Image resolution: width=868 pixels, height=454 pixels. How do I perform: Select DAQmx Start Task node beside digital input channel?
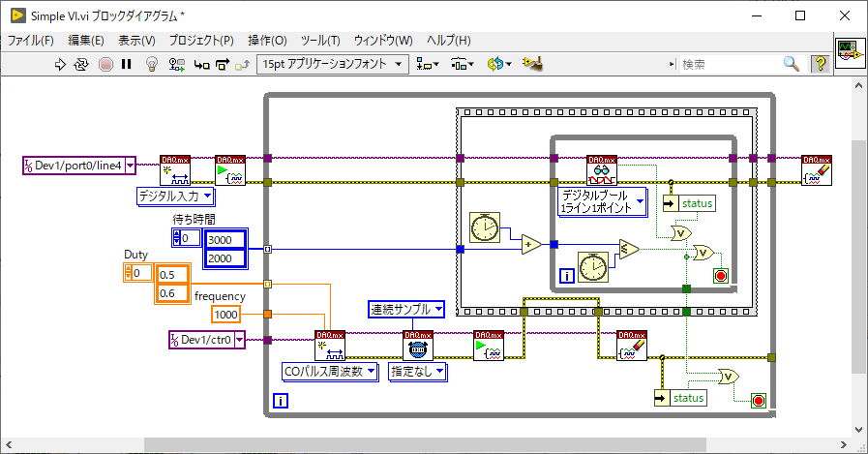pos(230,170)
